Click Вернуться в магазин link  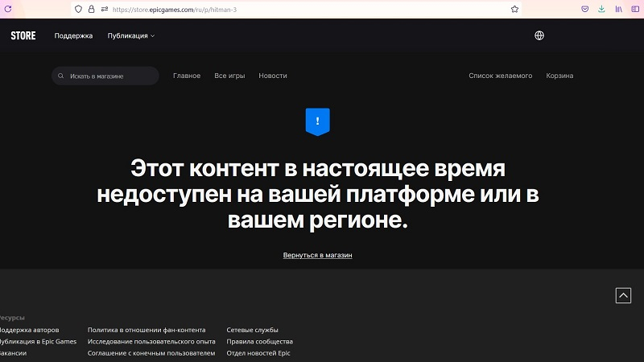click(317, 255)
